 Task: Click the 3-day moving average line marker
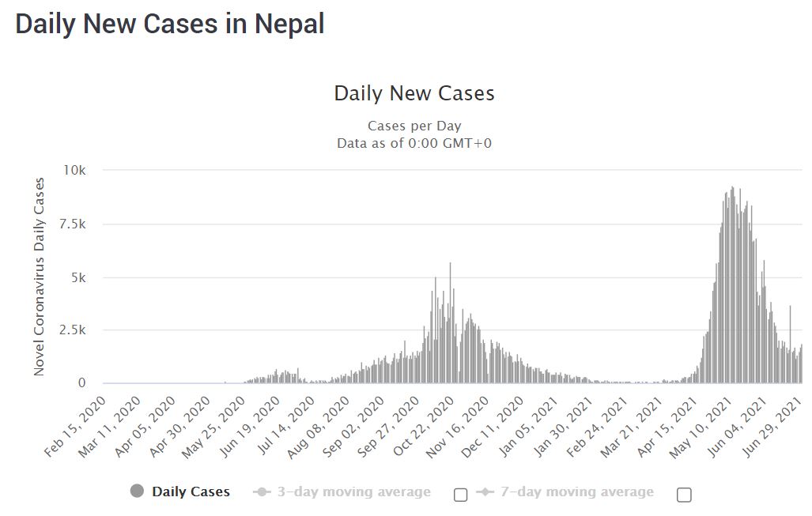tap(262, 492)
